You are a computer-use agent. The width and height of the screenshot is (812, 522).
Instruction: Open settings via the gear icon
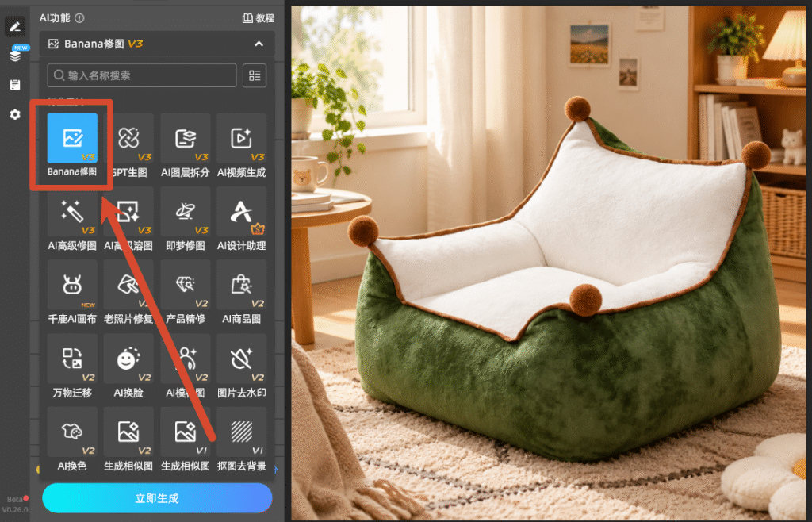pyautogui.click(x=15, y=114)
